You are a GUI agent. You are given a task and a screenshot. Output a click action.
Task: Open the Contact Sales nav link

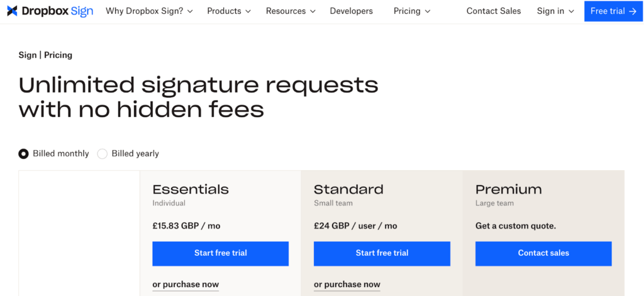(x=494, y=11)
